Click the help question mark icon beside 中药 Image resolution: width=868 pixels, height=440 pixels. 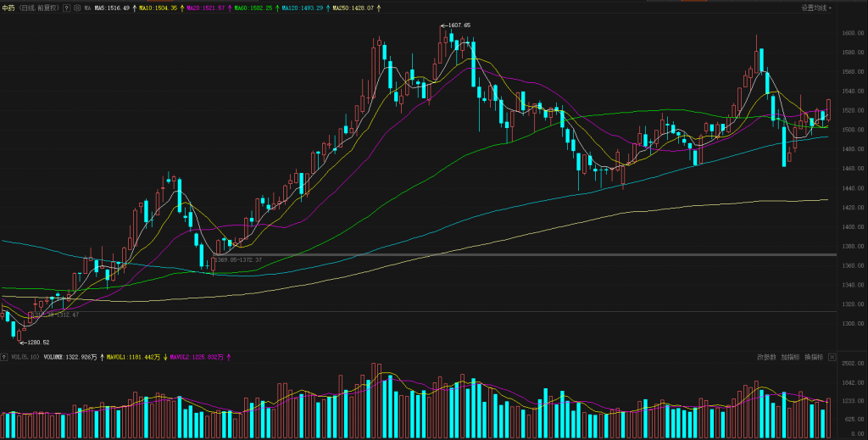tap(66, 8)
